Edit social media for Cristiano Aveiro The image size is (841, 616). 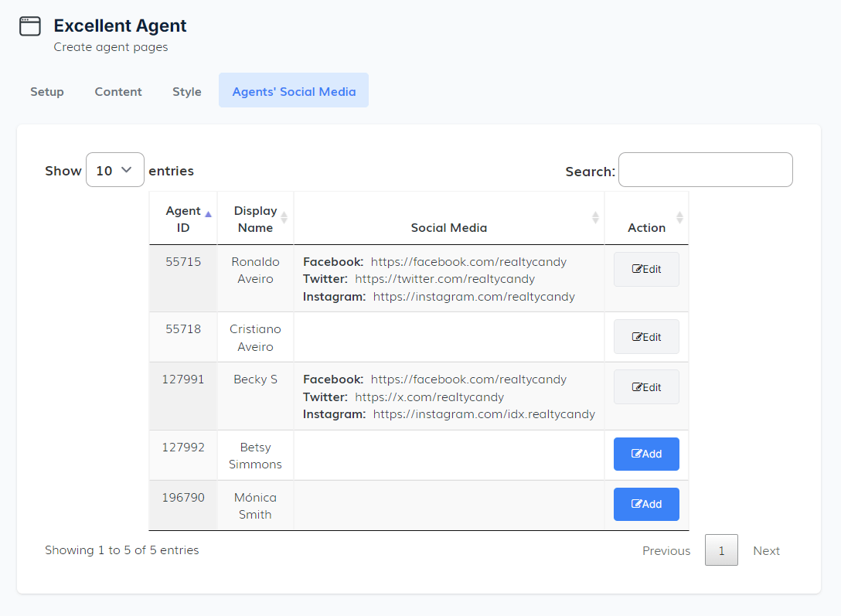646,337
